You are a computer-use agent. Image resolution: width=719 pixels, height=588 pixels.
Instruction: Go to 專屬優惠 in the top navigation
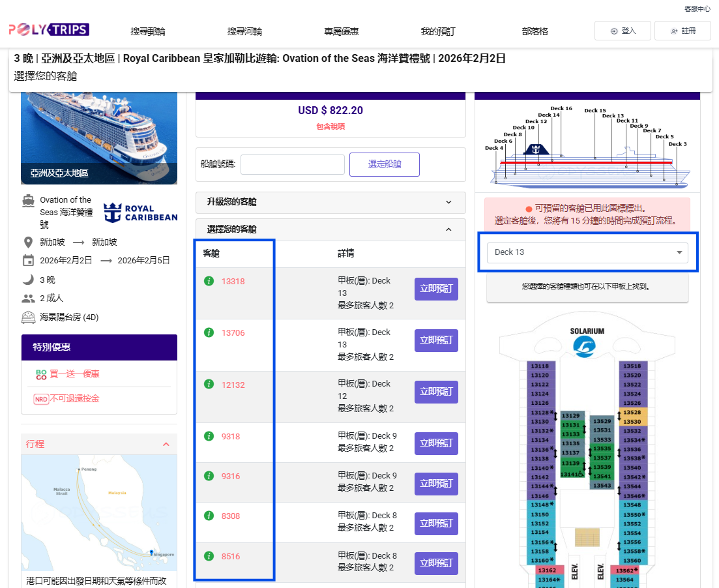tap(342, 31)
